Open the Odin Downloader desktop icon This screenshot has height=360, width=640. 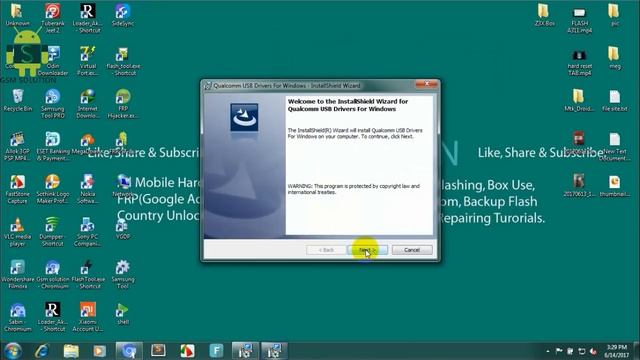coord(53,61)
